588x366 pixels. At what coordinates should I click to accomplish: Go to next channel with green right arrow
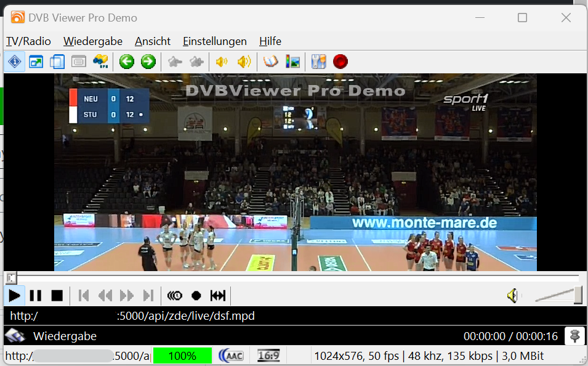[x=148, y=62]
